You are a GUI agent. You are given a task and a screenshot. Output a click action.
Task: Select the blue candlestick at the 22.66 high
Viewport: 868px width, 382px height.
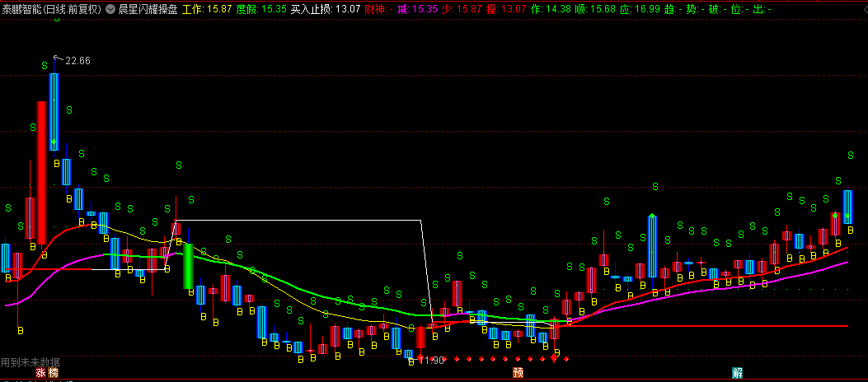54,110
